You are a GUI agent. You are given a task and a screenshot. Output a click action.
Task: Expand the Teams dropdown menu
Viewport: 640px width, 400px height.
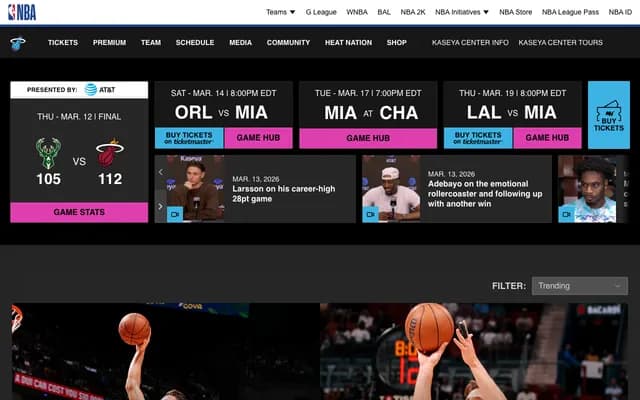pyautogui.click(x=280, y=12)
